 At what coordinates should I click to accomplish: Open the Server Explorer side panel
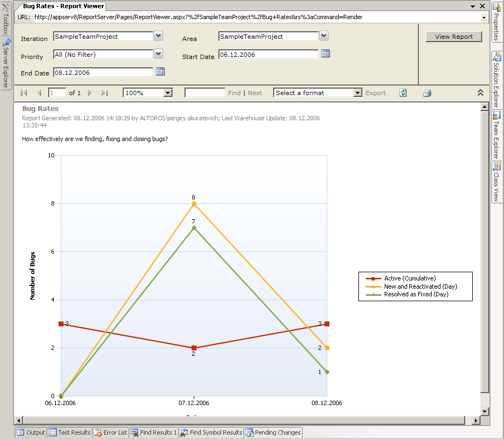tap(6, 63)
